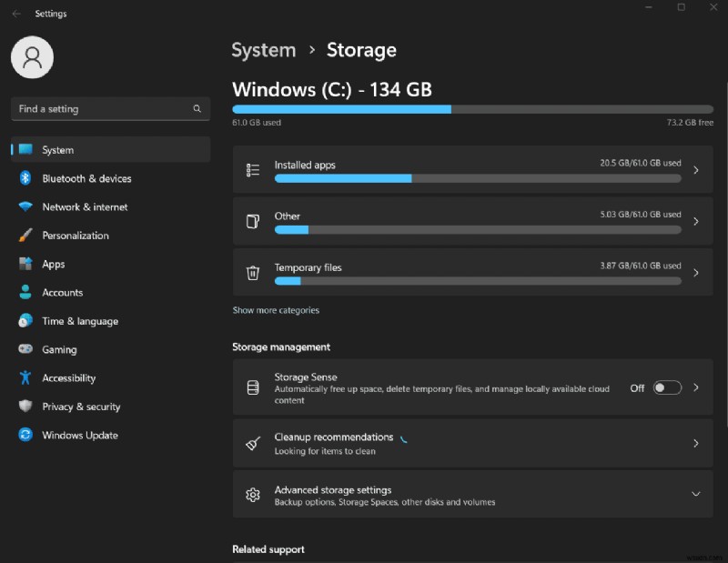Turn on the Storage Sense toggle
This screenshot has height=563, width=728.
pyautogui.click(x=667, y=387)
